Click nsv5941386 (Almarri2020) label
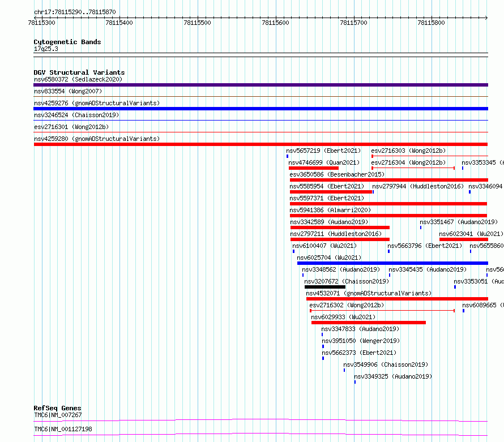 330,210
